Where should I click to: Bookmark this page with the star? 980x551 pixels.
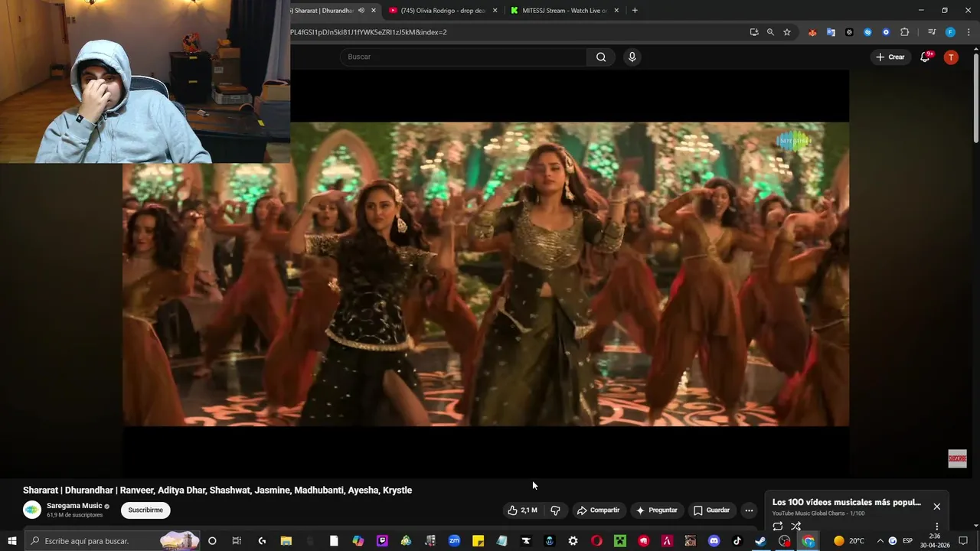[x=787, y=32]
